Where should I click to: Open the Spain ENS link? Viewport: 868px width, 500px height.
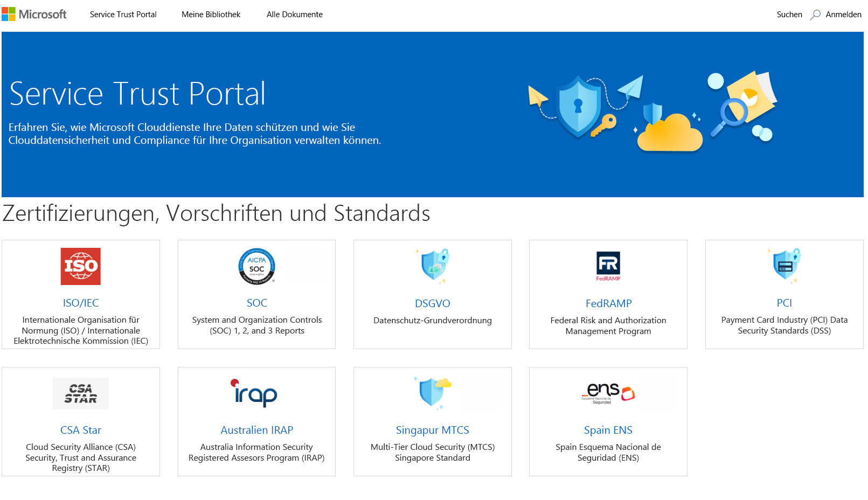pyautogui.click(x=608, y=430)
